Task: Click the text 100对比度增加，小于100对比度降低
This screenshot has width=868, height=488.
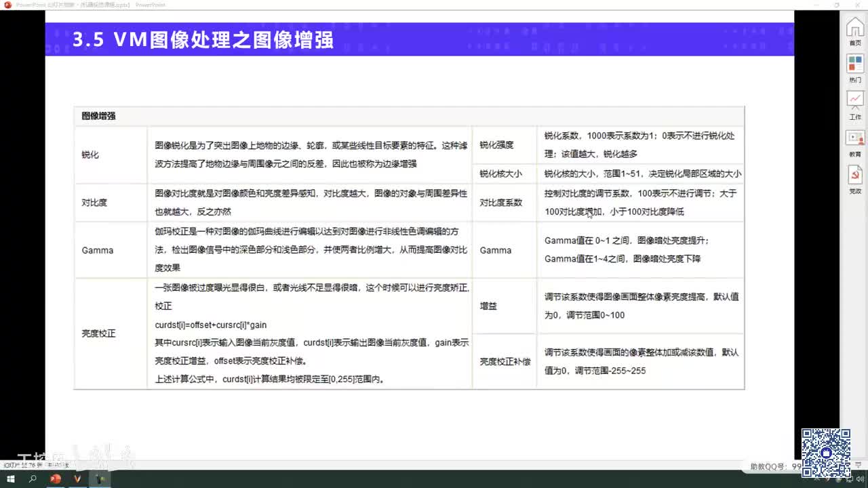Action: [x=614, y=211]
